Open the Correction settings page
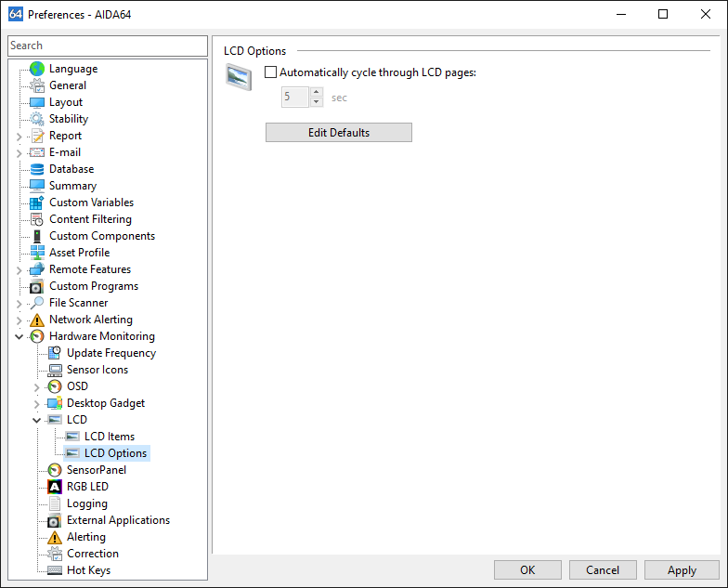Viewport: 728px width, 588px height. tap(93, 554)
